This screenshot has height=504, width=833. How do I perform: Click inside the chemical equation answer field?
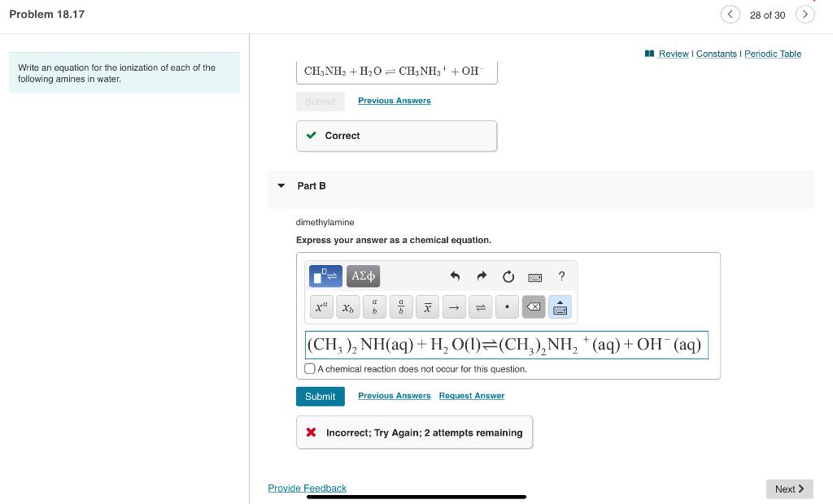click(x=504, y=345)
